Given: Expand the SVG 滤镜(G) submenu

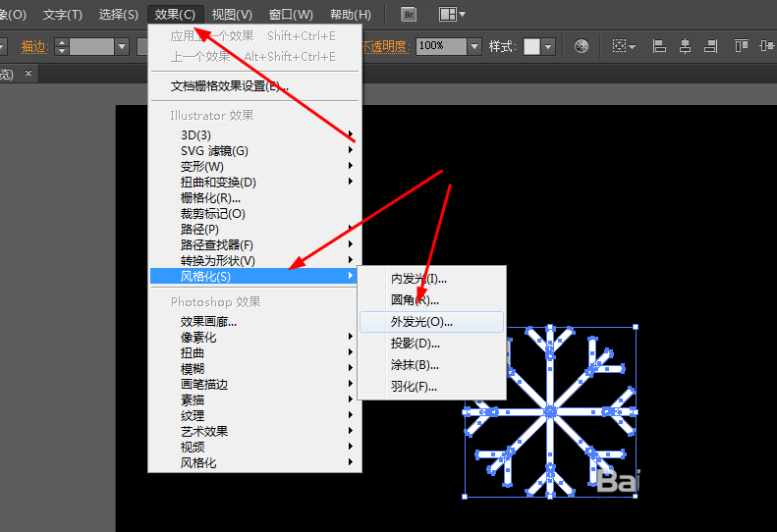Looking at the screenshot, I should tap(254, 150).
